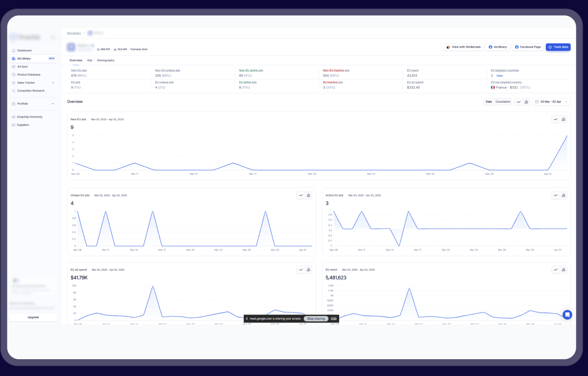Click the Competitor Research search icon
588x376 pixels.
coord(14,91)
